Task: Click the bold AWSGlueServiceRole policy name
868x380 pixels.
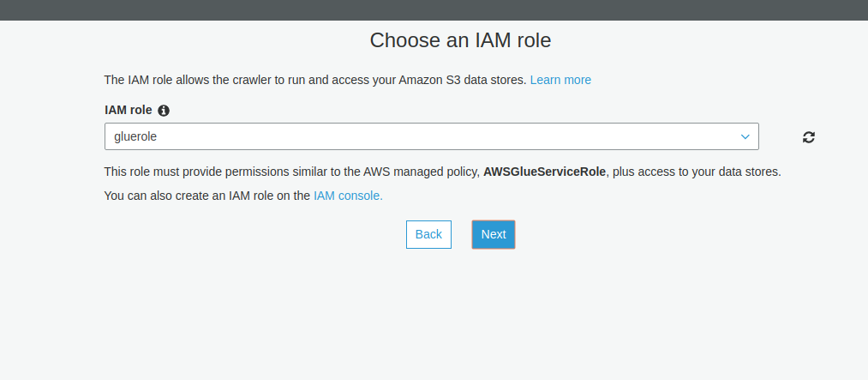Action: click(x=544, y=172)
